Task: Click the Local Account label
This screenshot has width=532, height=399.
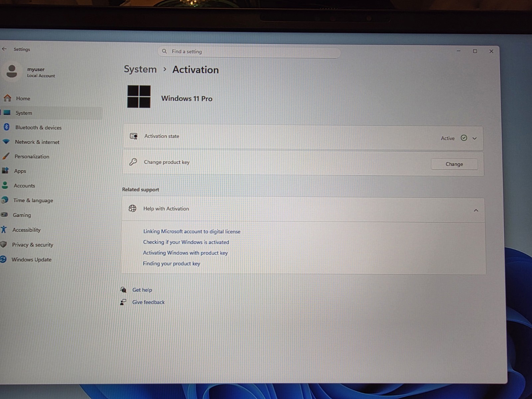Action: point(41,76)
